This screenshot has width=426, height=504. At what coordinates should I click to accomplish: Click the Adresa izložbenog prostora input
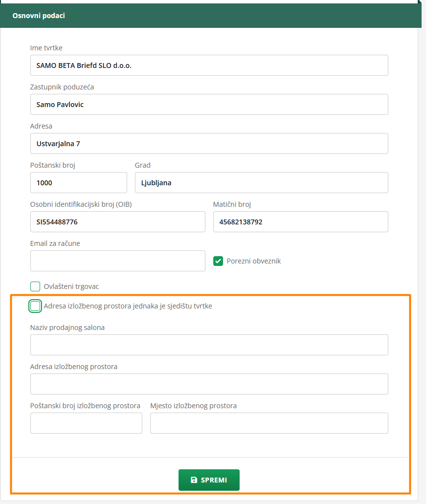pyautogui.click(x=209, y=384)
